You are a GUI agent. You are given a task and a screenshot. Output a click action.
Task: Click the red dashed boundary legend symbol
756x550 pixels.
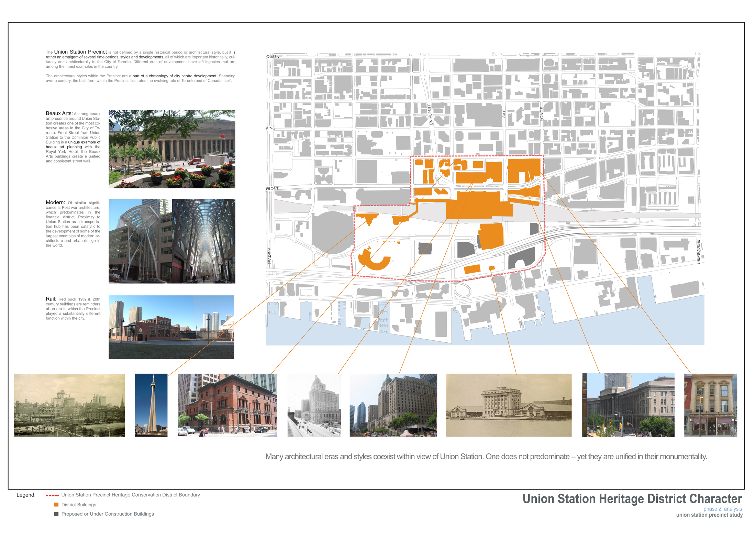coord(52,495)
